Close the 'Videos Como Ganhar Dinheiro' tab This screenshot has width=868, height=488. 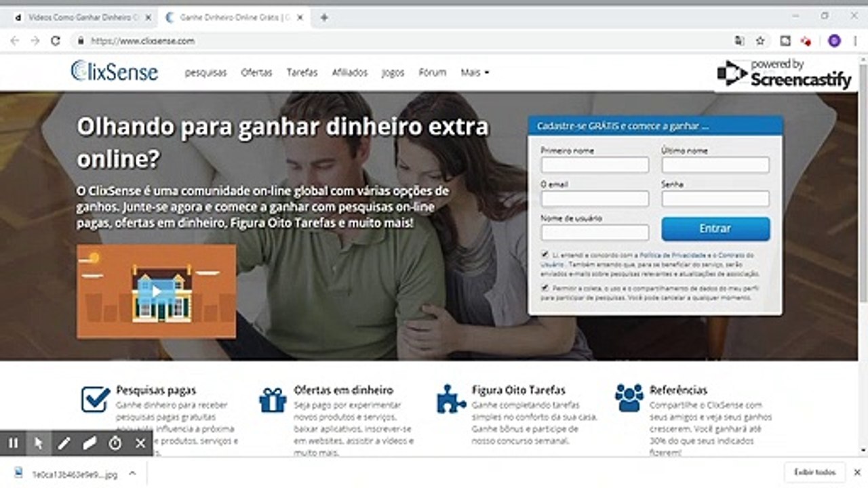click(x=149, y=18)
